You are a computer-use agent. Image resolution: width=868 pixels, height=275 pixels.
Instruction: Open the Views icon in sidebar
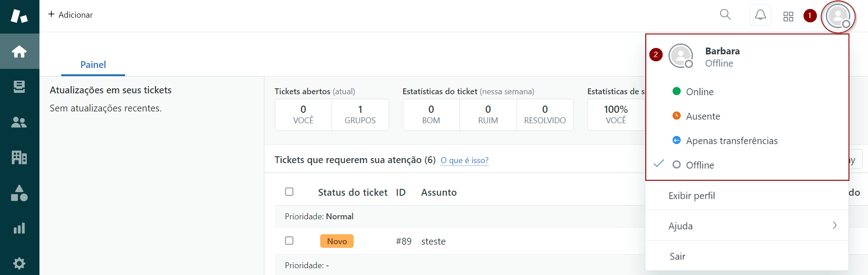tap(19, 87)
